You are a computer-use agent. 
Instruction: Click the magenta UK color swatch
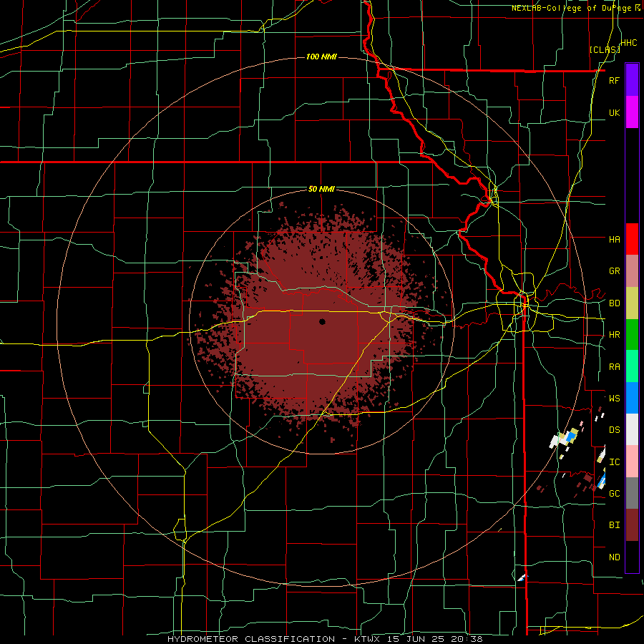point(632,112)
